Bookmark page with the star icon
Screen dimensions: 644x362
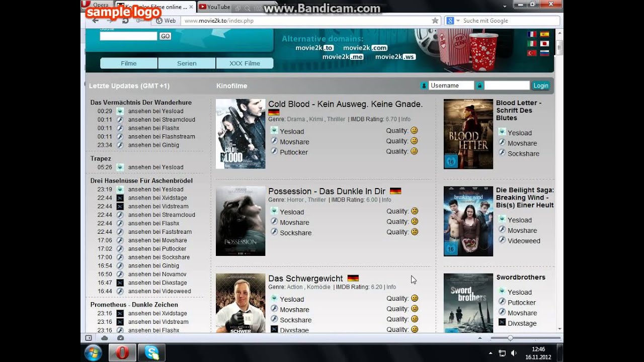[x=435, y=21]
